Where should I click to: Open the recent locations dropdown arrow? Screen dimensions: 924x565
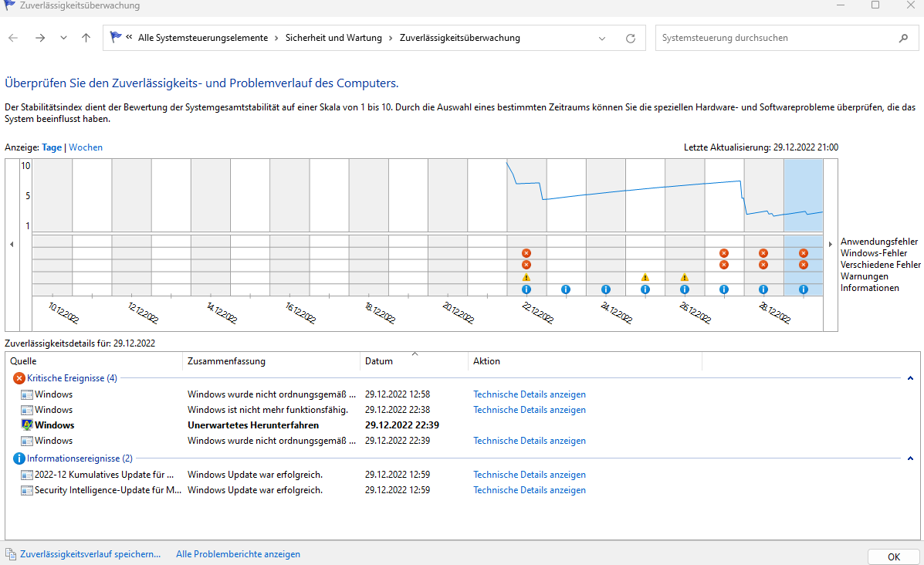click(x=63, y=38)
